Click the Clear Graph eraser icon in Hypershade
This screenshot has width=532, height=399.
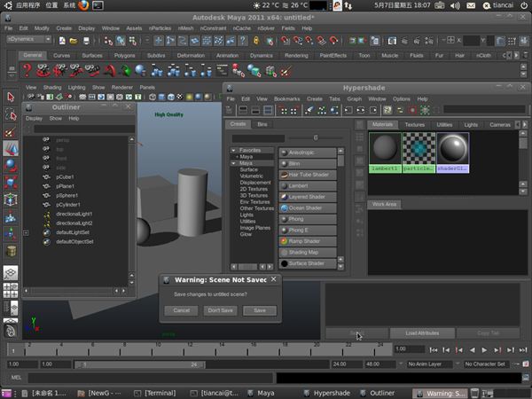click(x=309, y=110)
